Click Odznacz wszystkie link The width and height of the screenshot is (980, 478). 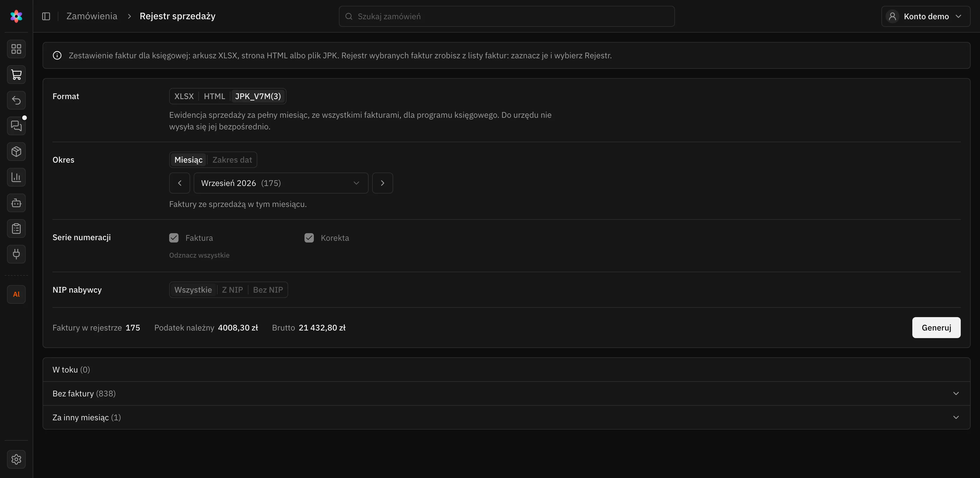click(x=199, y=255)
